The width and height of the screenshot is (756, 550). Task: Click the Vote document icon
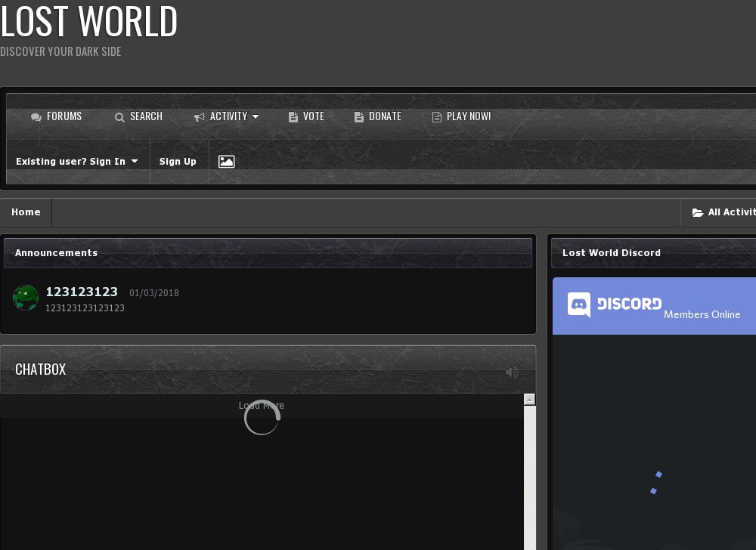click(293, 117)
